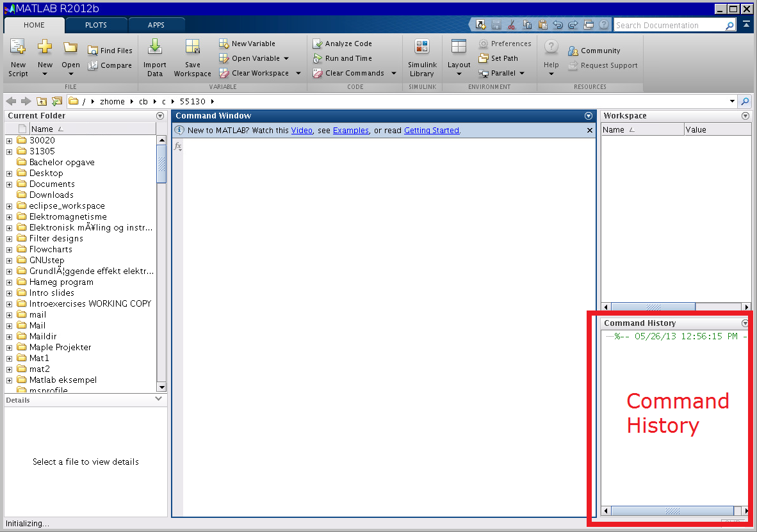The height and width of the screenshot is (532, 757).
Task: Click Request Support
Action: 603,65
